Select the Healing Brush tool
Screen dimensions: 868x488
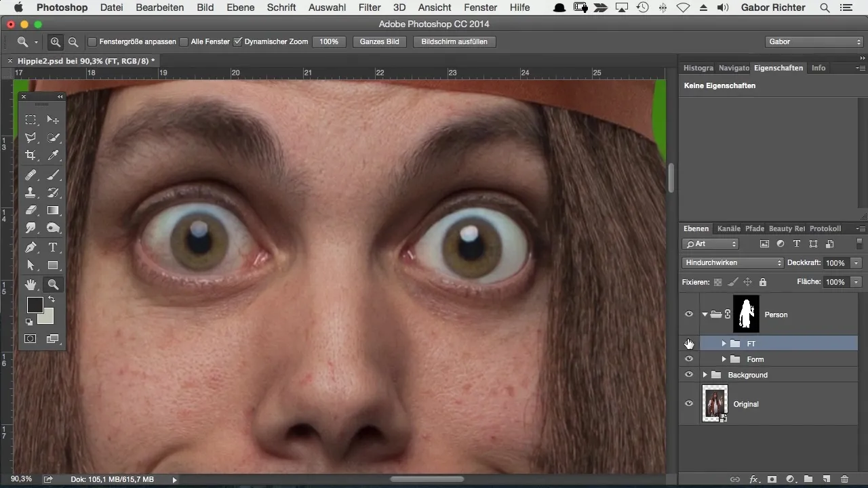point(31,175)
